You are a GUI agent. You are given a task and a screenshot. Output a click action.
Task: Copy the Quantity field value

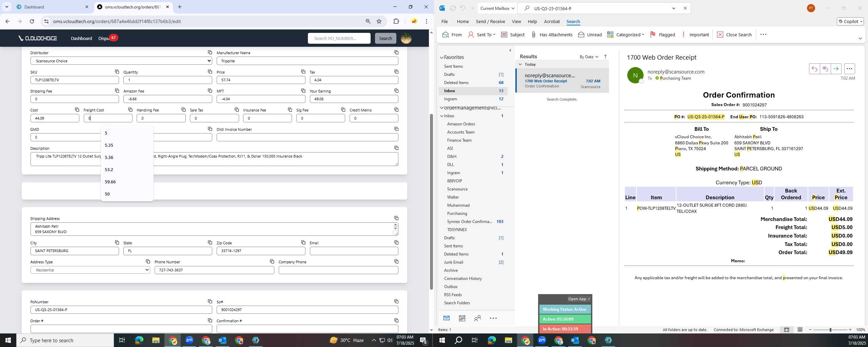click(x=210, y=72)
